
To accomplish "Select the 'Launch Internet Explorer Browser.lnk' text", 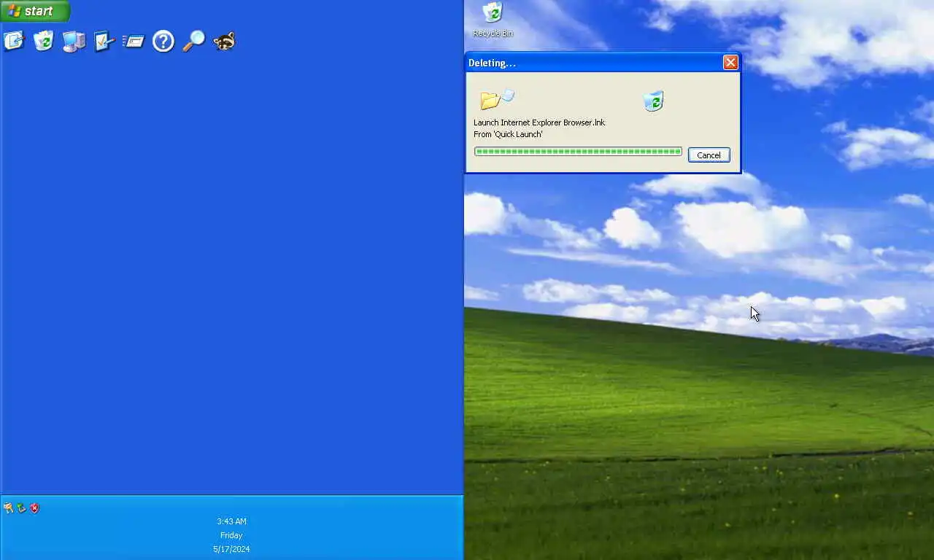I will (539, 122).
